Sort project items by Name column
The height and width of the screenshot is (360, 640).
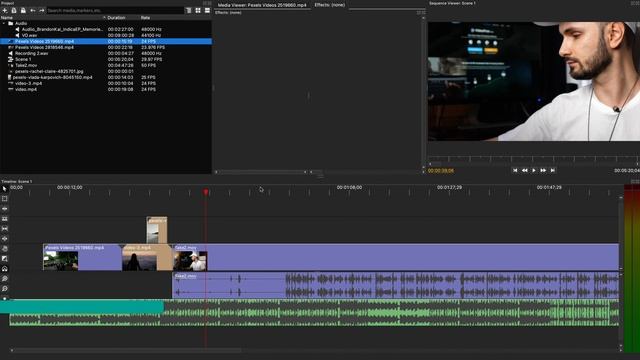tap(53, 18)
